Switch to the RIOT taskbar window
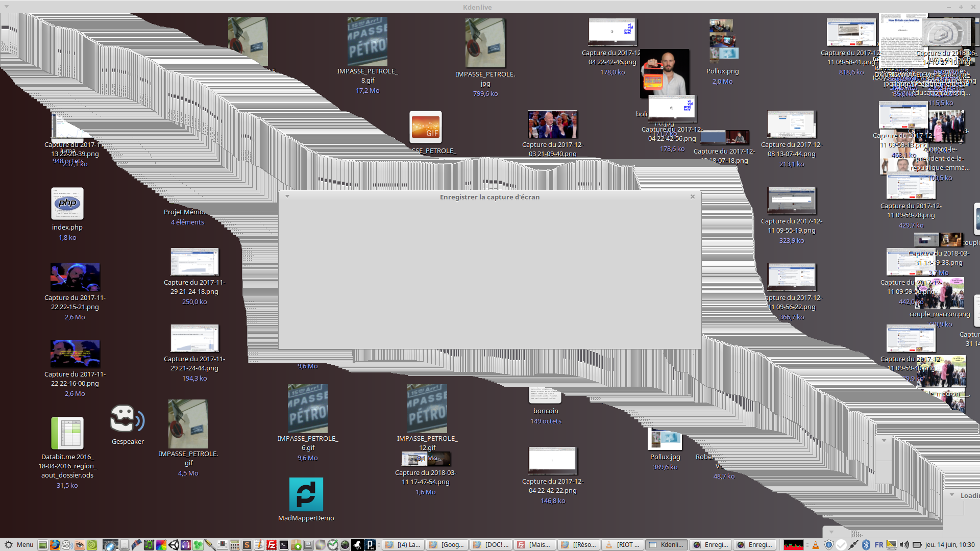Viewport: 980px width, 551px height. pyautogui.click(x=623, y=545)
